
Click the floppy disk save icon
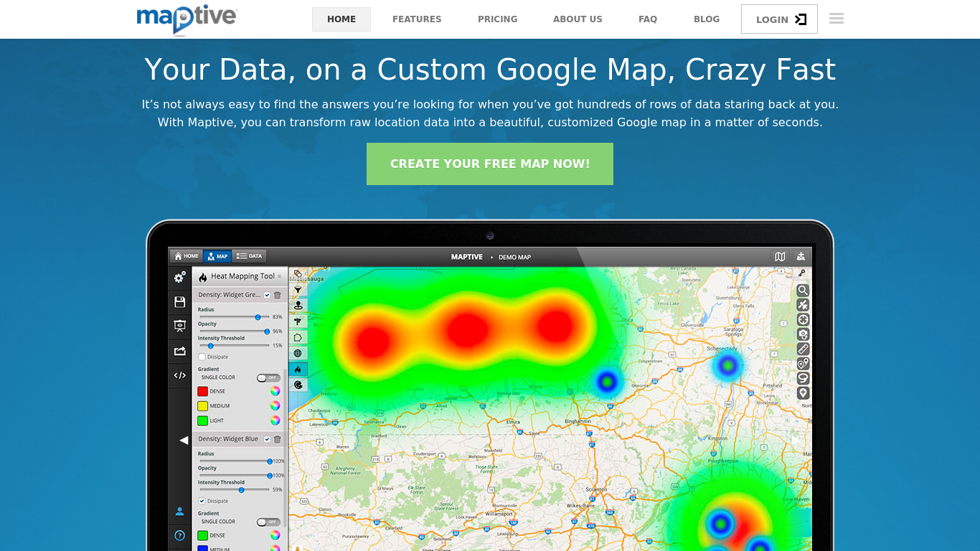coord(180,302)
